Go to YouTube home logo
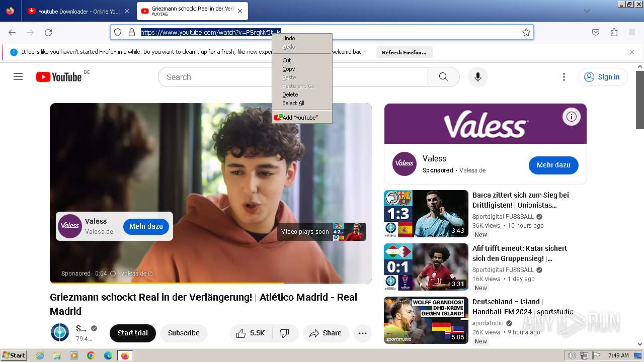Image resolution: width=644 pixels, height=362 pixels. point(59,77)
